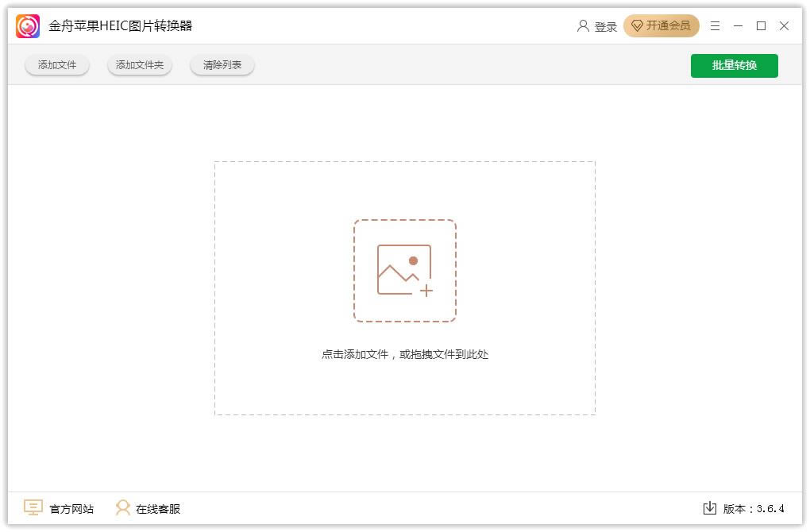Click the online customer service icon
This screenshot has height=532, width=810.
pyautogui.click(x=122, y=507)
